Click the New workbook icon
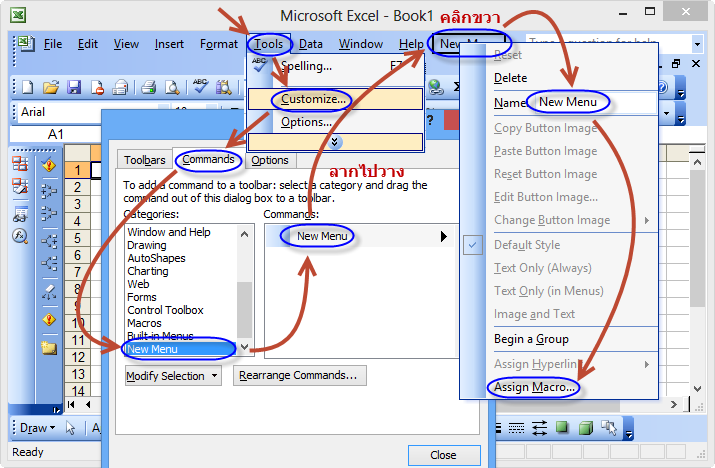This screenshot has height=468, width=715. click(x=27, y=87)
